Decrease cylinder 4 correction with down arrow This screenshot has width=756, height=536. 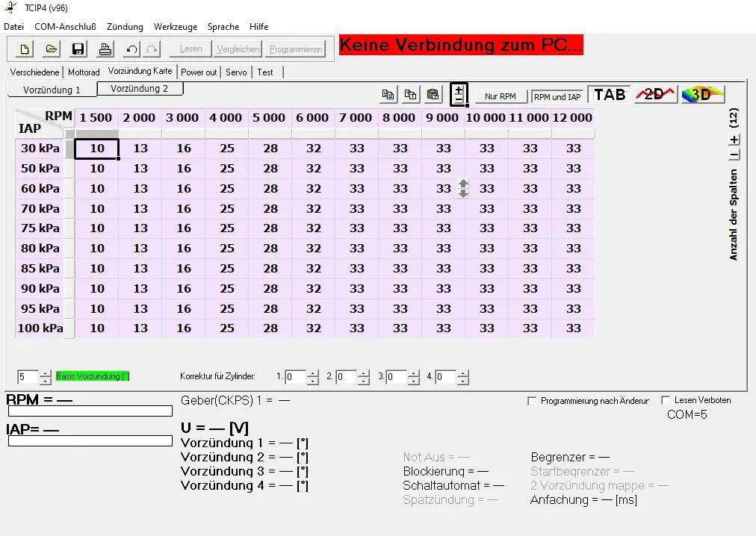pos(463,381)
